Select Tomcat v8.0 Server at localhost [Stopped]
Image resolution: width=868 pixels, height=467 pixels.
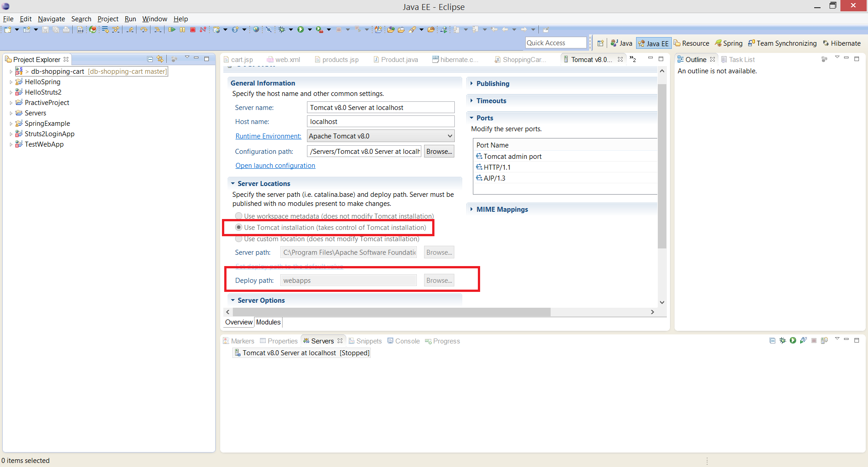[302, 353]
